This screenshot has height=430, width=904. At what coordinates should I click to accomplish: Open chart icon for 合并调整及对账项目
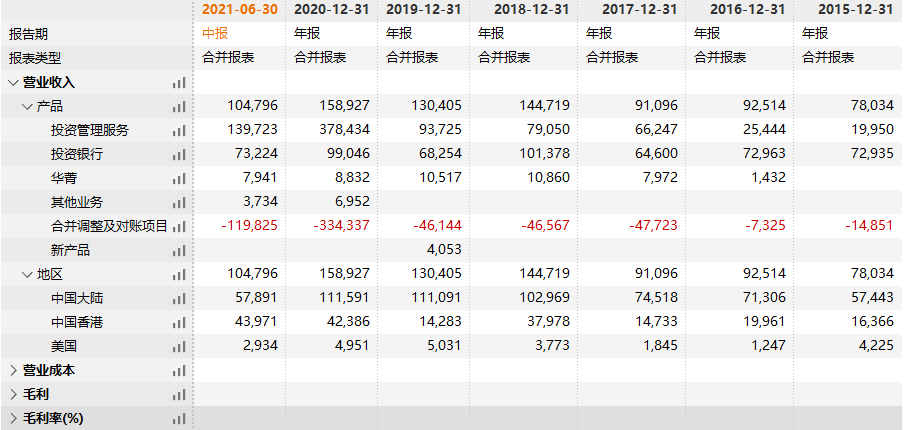tap(180, 227)
